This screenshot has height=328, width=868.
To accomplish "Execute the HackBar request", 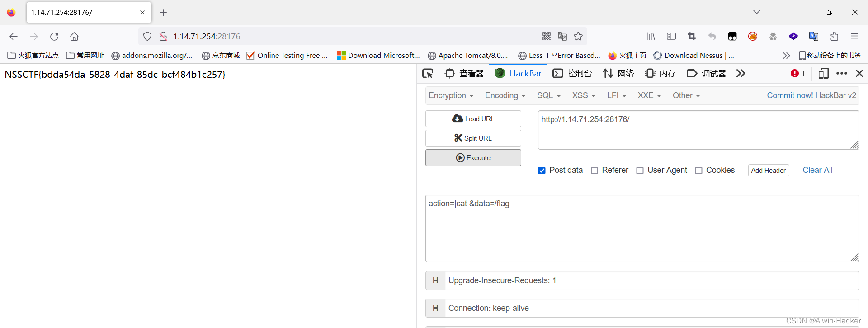I will [473, 157].
